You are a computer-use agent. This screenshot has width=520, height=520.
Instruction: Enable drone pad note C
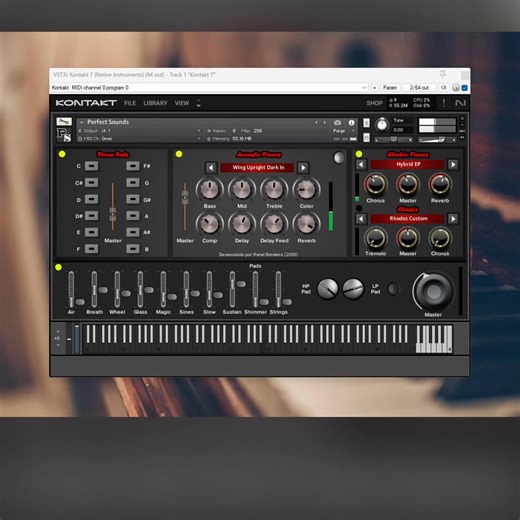pyautogui.click(x=91, y=166)
